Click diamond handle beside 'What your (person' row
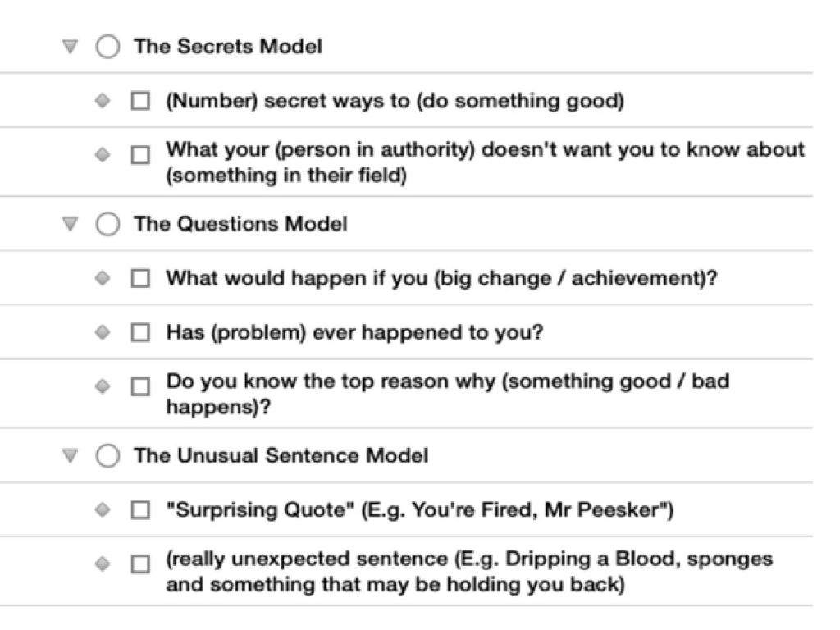 pos(102,153)
